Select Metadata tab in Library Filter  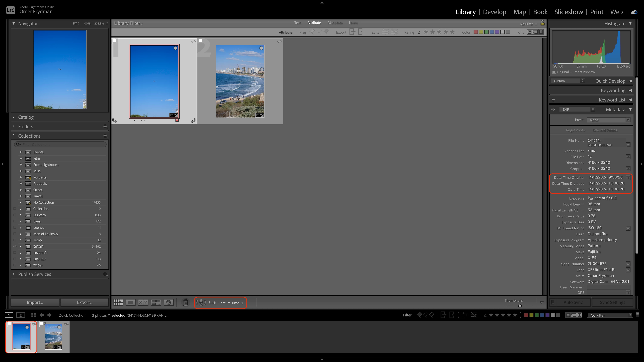point(335,23)
